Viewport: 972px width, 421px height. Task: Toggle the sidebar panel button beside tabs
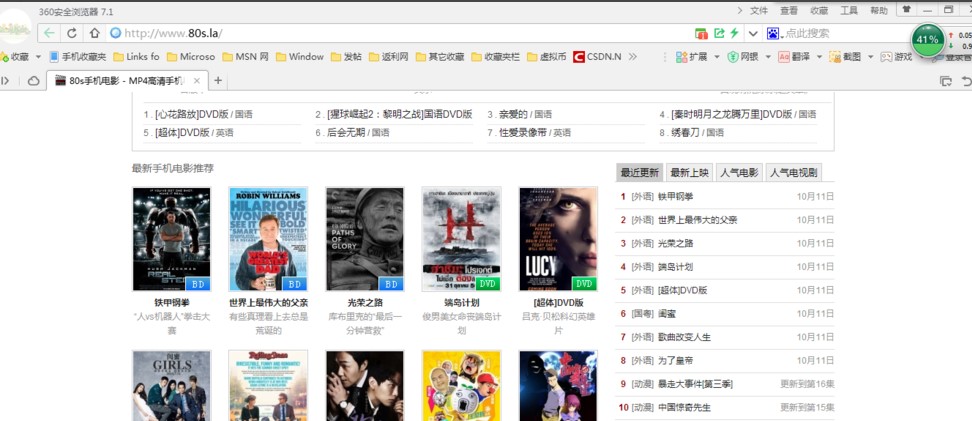point(6,81)
